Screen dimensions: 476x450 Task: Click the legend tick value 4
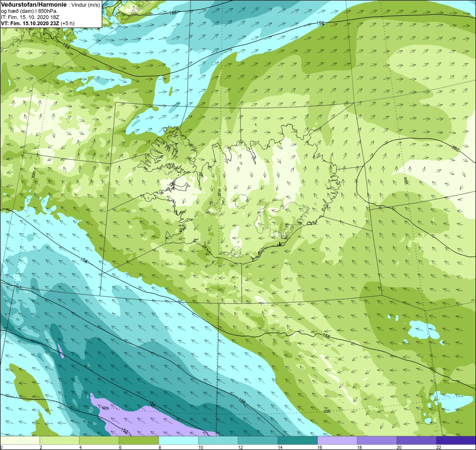80,447
